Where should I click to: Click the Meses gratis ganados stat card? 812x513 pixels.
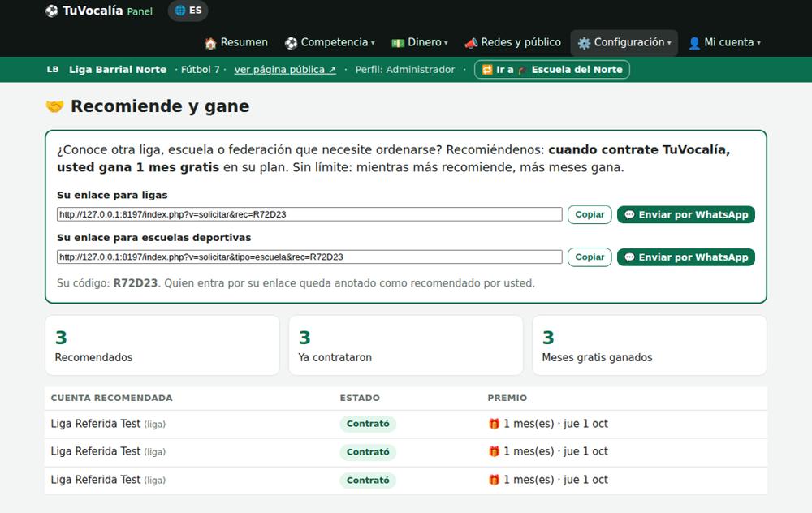[x=650, y=345]
